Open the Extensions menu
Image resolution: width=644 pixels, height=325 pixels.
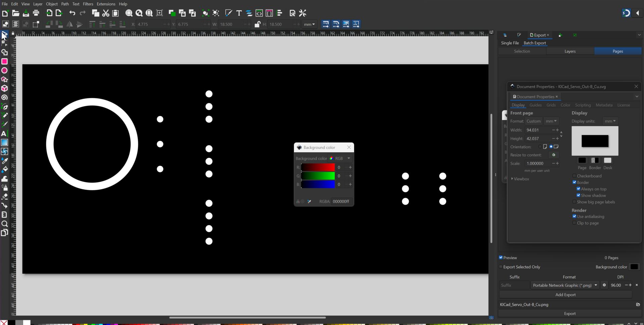(x=106, y=4)
